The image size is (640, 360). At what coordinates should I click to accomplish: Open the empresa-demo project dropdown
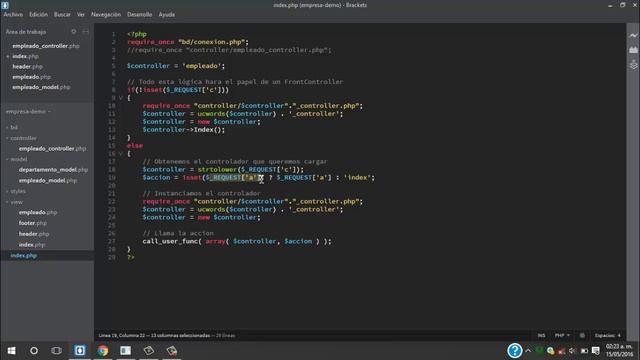pyautogui.click(x=28, y=111)
